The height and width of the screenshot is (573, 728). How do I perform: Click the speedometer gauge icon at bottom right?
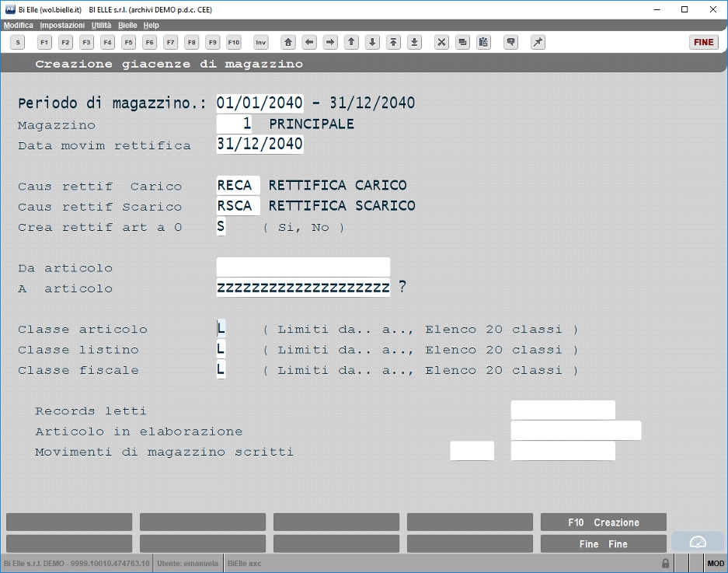tap(698, 542)
